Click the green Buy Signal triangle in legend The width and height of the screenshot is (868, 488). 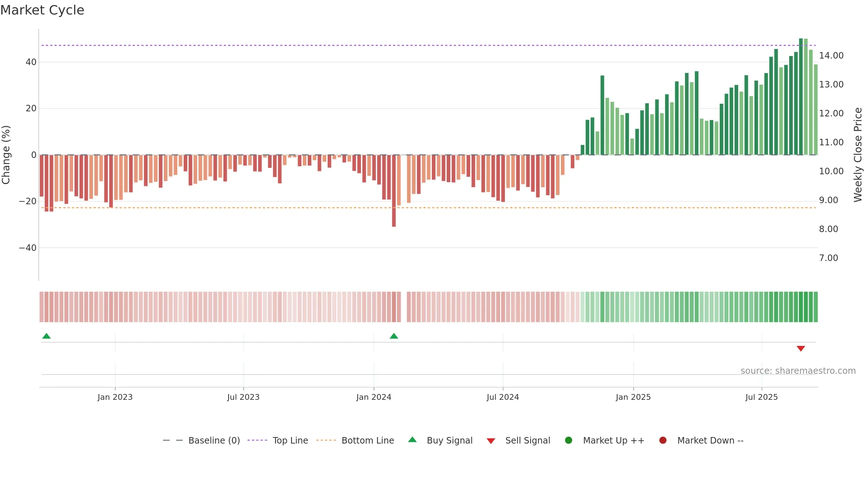click(412, 440)
